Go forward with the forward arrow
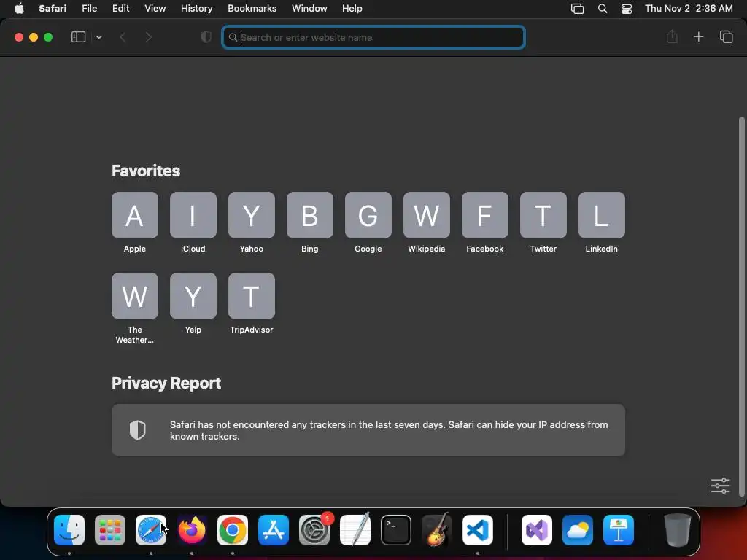 pyautogui.click(x=148, y=37)
